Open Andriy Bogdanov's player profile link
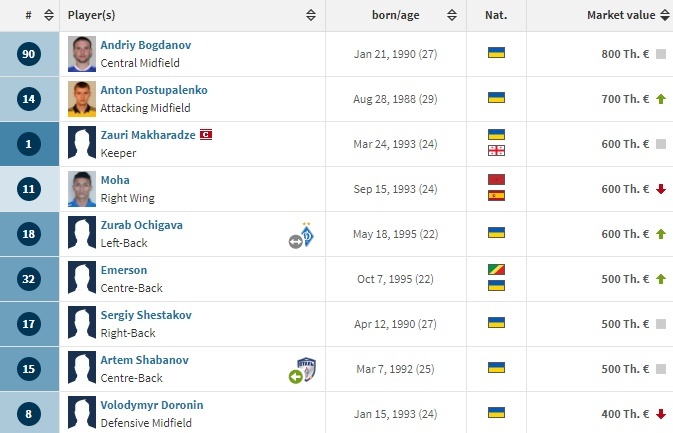This screenshot has height=433, width=673. point(143,45)
